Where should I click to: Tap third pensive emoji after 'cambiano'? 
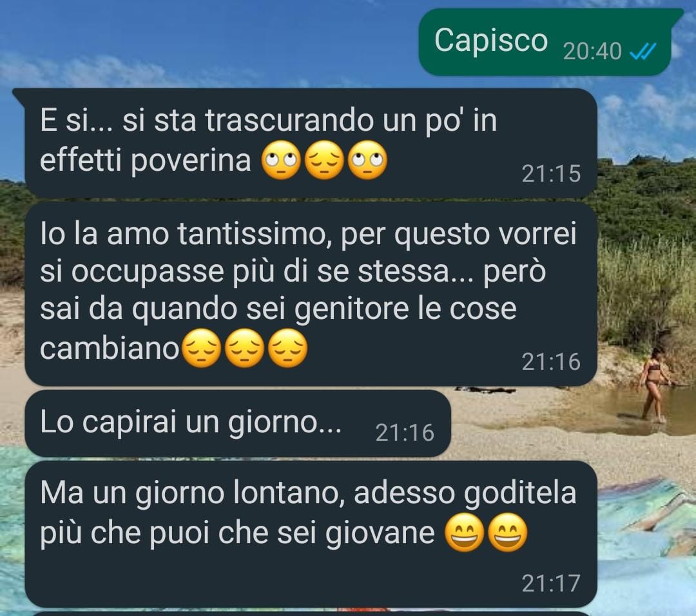[x=287, y=348]
